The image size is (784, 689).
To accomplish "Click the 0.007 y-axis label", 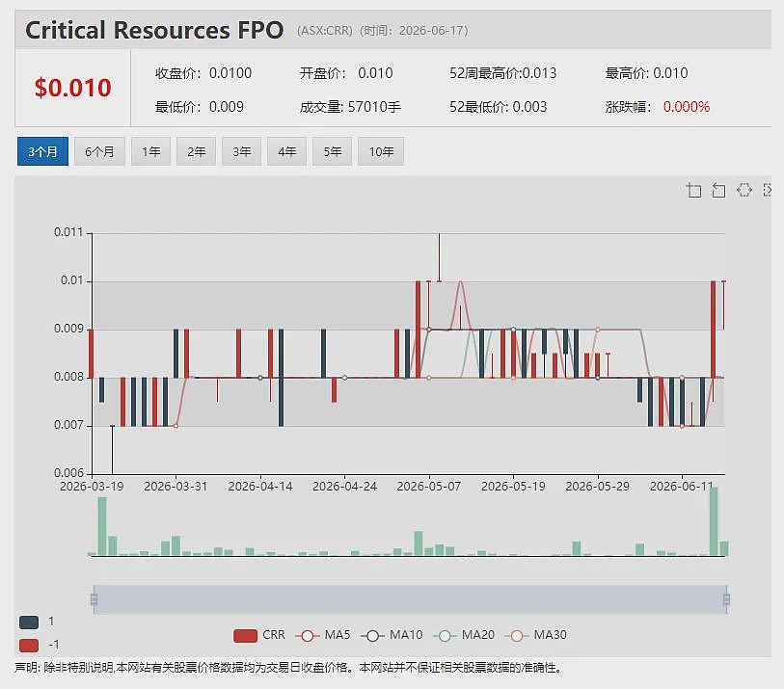I will [x=68, y=425].
